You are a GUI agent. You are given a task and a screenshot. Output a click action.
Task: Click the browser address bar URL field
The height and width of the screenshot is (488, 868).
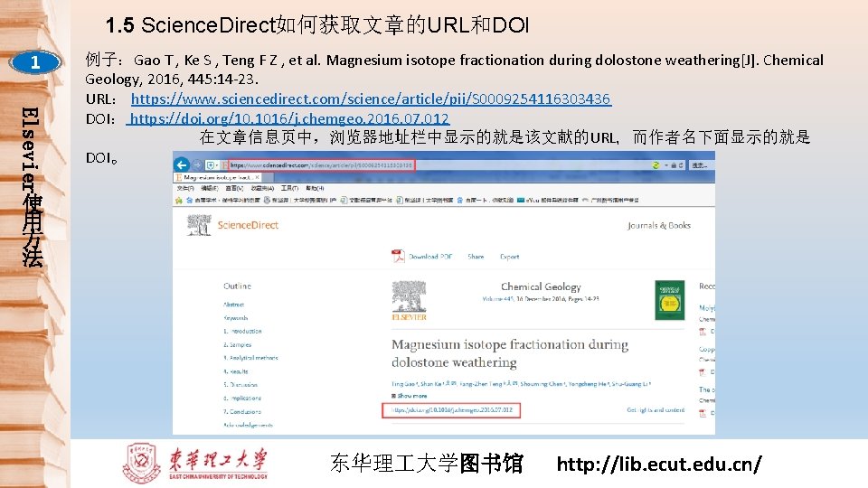point(321,164)
